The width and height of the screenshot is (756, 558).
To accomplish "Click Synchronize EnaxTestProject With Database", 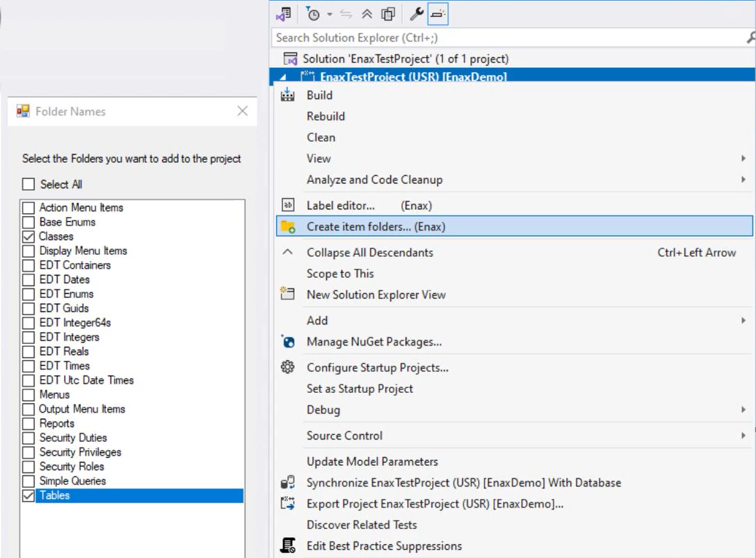I will point(464,483).
